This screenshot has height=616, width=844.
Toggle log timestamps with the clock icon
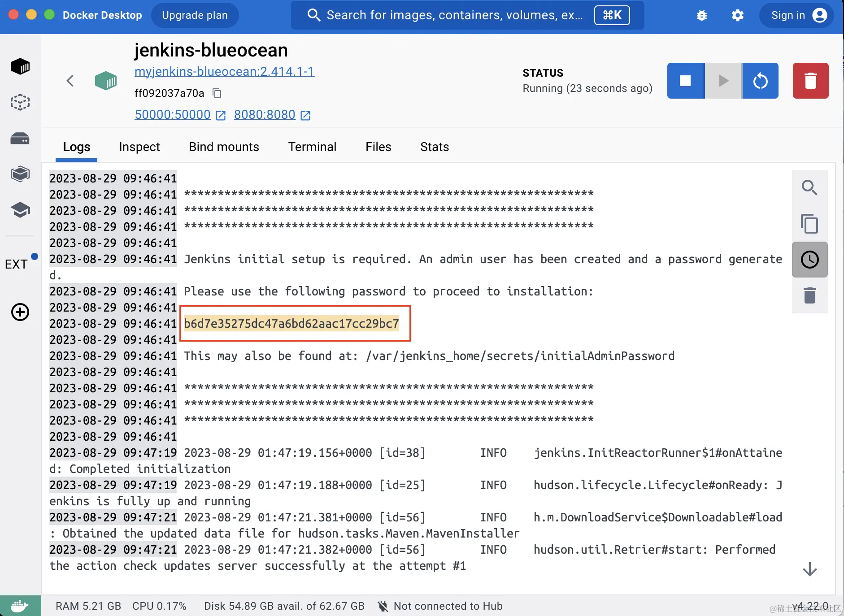pos(809,260)
